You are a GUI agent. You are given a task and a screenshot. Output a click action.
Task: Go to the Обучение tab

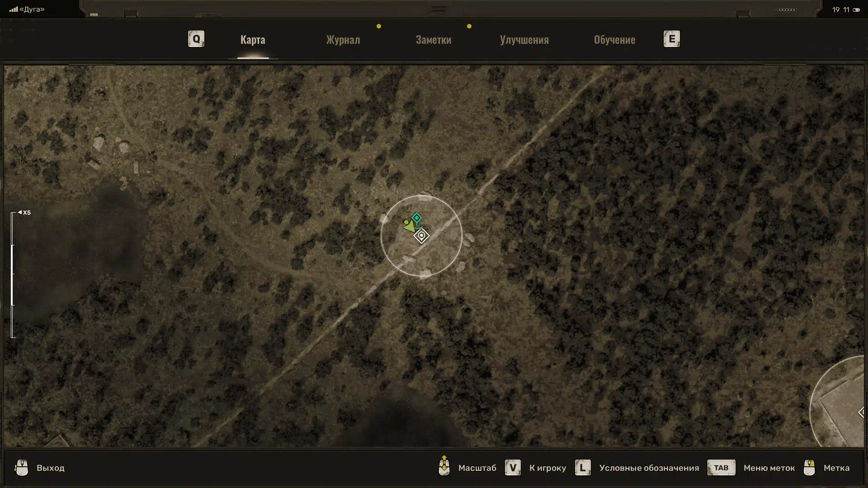[614, 40]
